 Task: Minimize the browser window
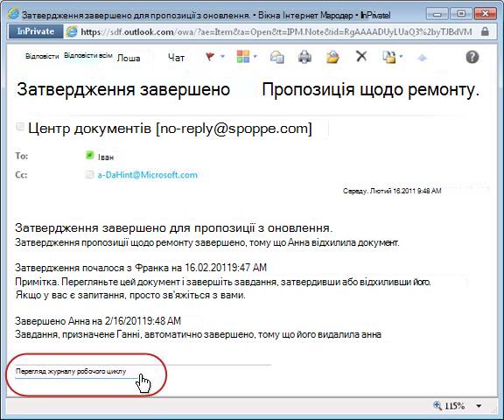click(437, 14)
